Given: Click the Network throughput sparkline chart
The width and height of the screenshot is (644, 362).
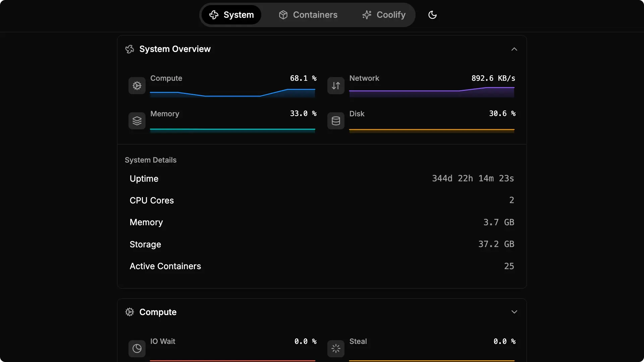Looking at the screenshot, I should pos(432,92).
